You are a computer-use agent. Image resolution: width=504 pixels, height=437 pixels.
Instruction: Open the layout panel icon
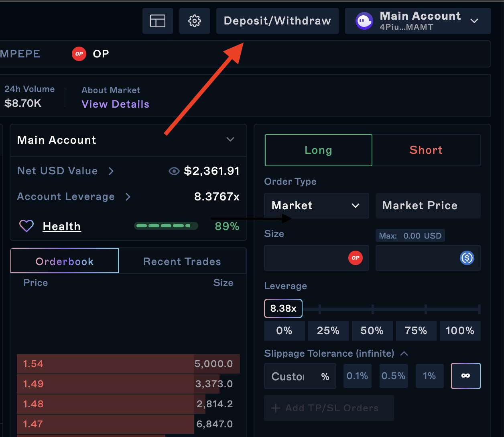(158, 21)
